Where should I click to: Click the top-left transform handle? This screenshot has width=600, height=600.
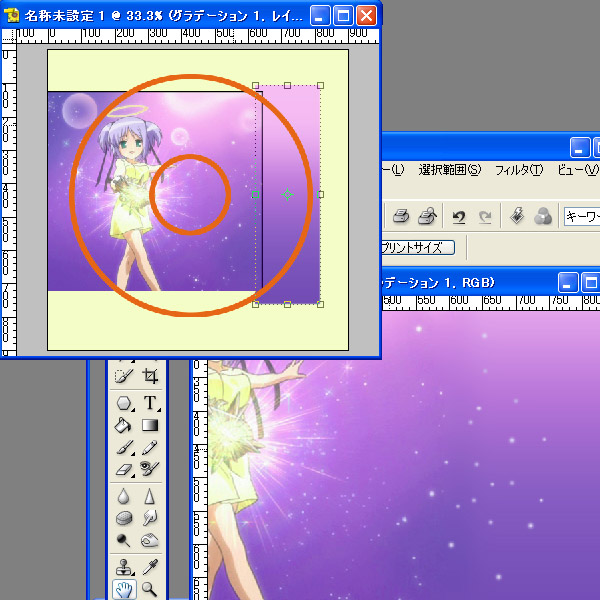pyautogui.click(x=256, y=86)
